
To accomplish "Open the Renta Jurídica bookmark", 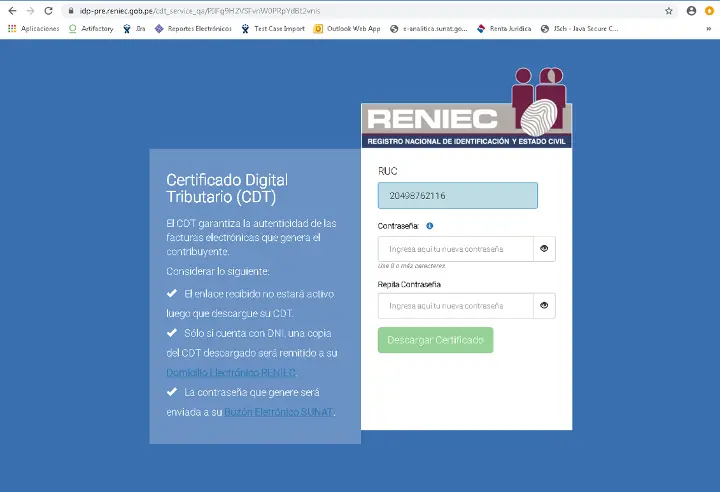I will click(504, 29).
